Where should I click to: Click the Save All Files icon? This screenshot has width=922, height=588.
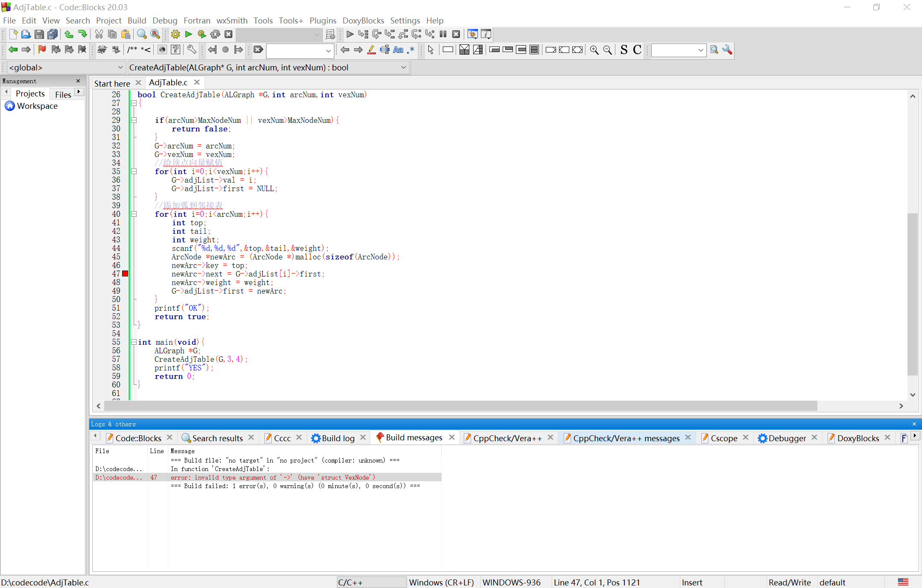pyautogui.click(x=53, y=35)
